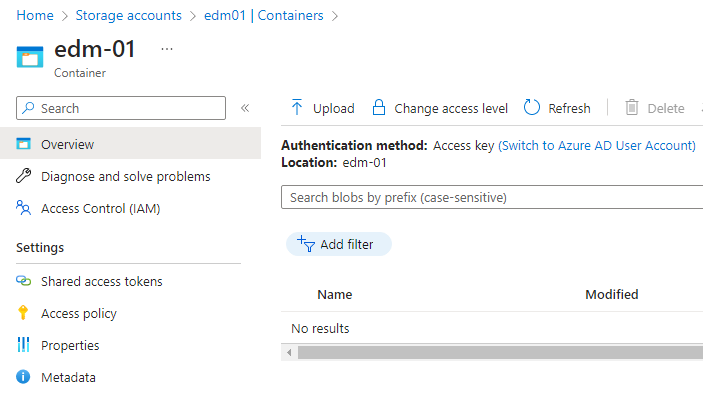The height and width of the screenshot is (402, 703).
Task: Click the edm-01 container icon
Action: coord(30,57)
